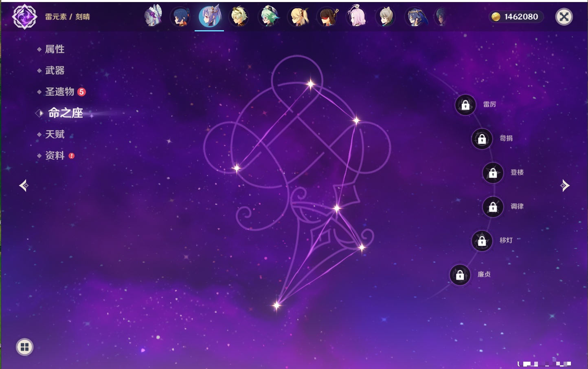This screenshot has height=369, width=588.
Task: Click the locked 雷厉 constellation node
Action: [465, 105]
